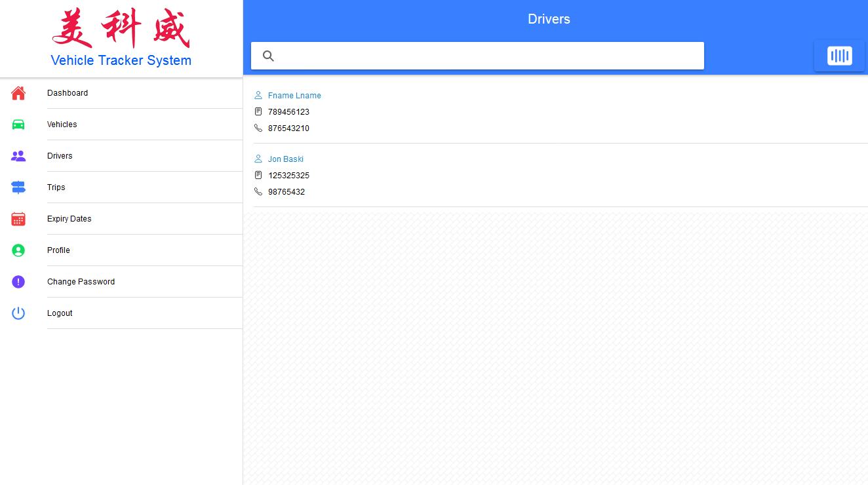Click the Vehicle Tracker System title
The height and width of the screenshot is (485, 868).
121,60
